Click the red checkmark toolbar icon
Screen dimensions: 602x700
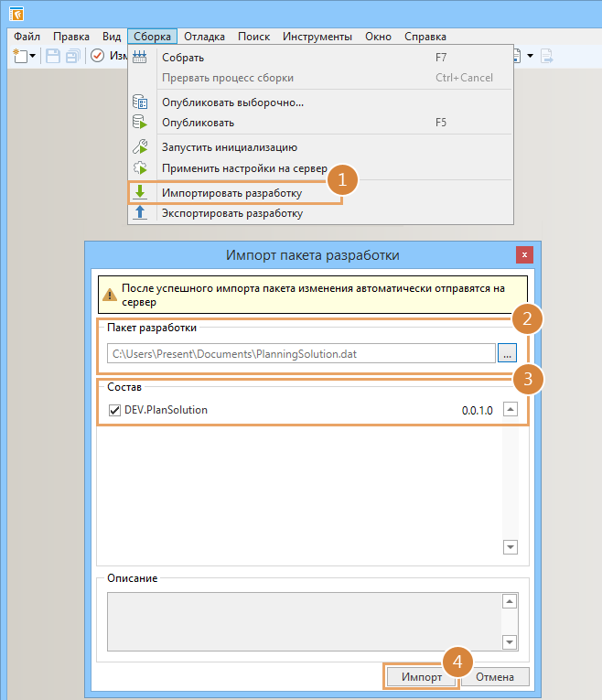coord(97,57)
